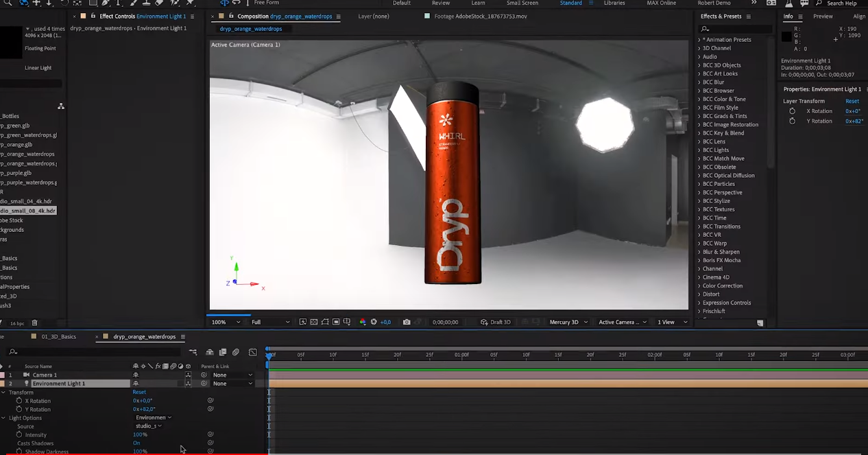This screenshot has width=868, height=455.
Task: Toggle Y Rotation stopwatch in Properties panel
Action: pyautogui.click(x=792, y=121)
